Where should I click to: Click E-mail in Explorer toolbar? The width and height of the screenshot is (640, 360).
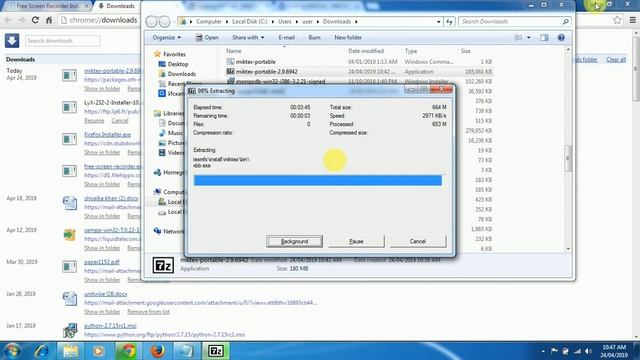pyautogui.click(x=286, y=38)
